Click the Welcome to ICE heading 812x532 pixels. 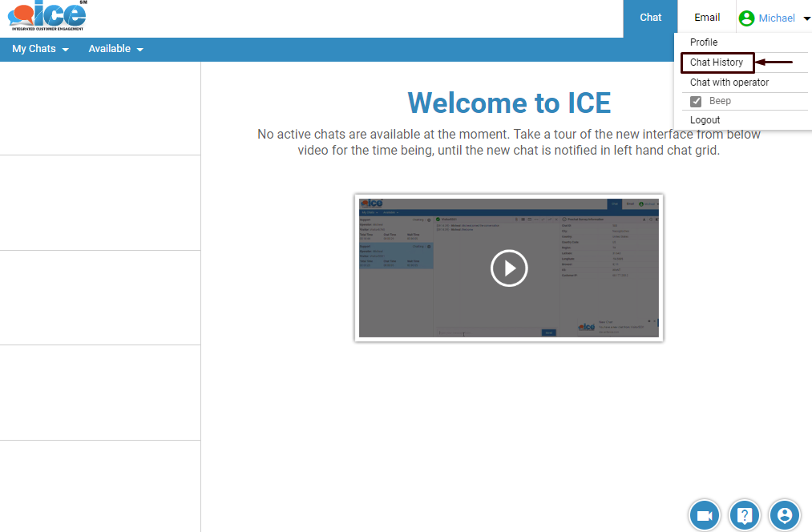click(x=509, y=103)
